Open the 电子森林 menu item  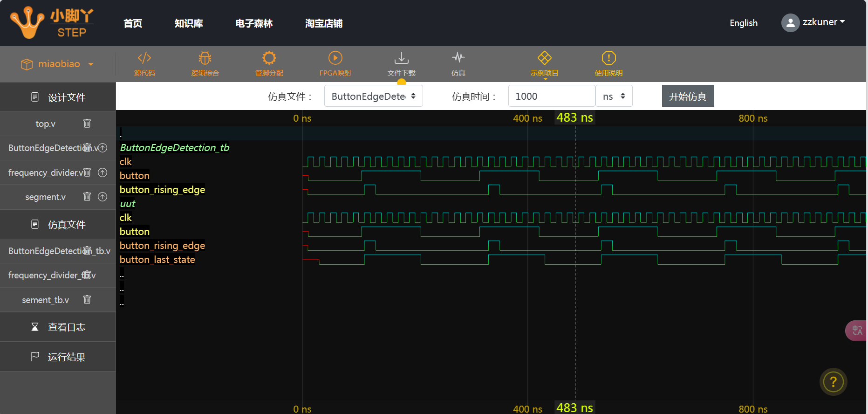click(254, 23)
